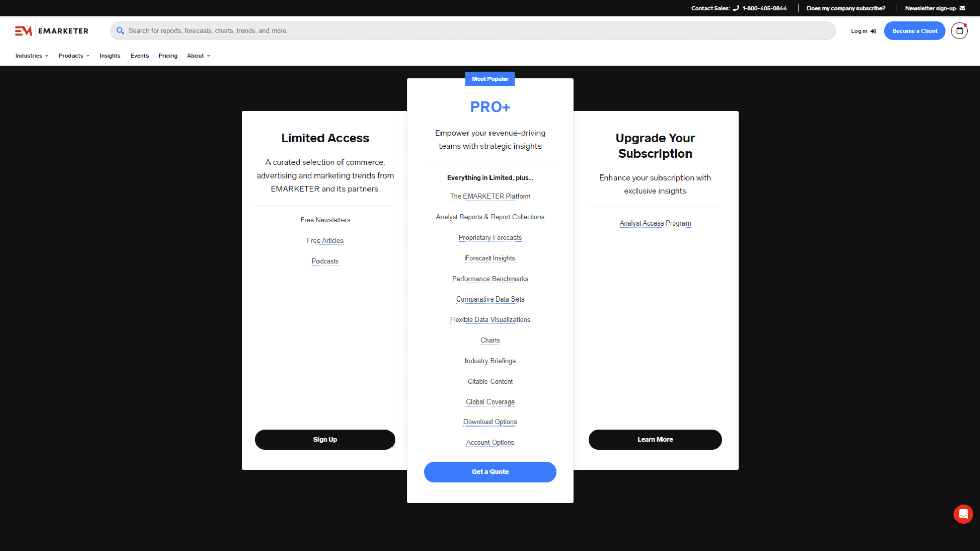Select the Insights menu item
980x551 pixels.
point(110,55)
